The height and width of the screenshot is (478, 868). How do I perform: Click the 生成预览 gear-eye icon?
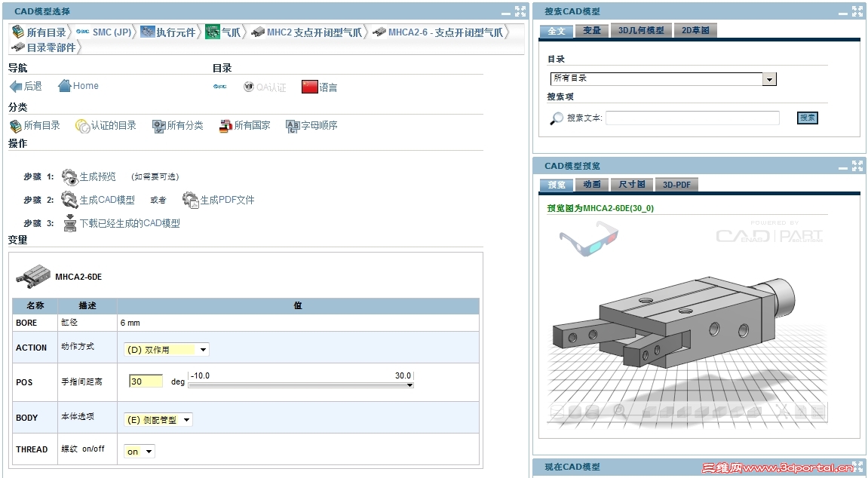point(69,177)
